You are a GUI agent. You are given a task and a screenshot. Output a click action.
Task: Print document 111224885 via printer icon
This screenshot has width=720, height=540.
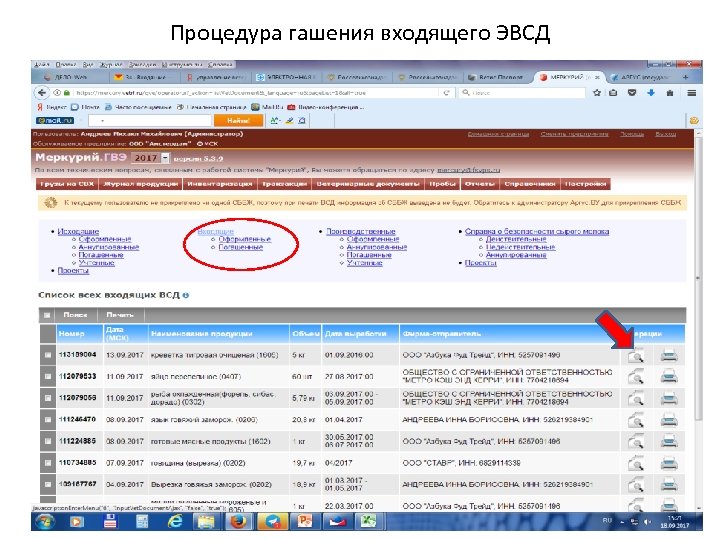(x=669, y=442)
